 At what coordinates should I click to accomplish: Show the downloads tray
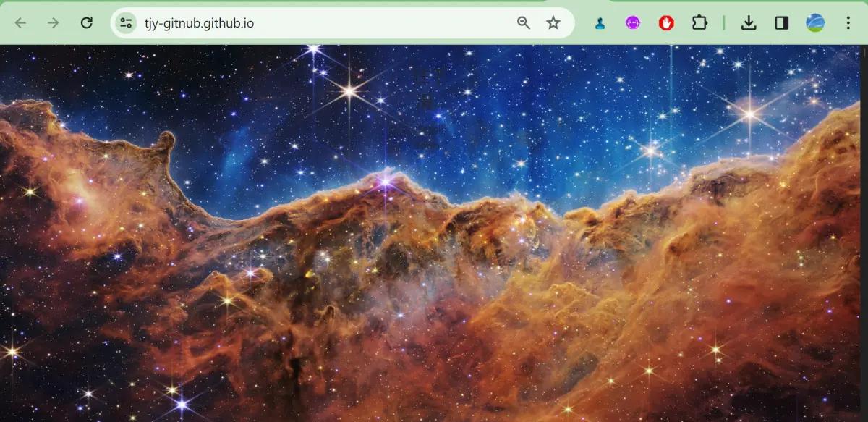749,23
